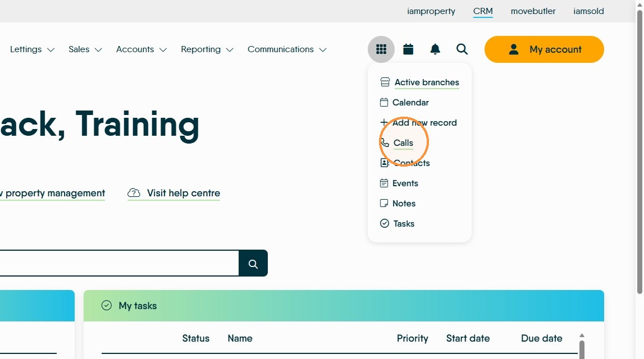This screenshot has width=644, height=359.
Task: Expand the Reporting dropdown menu
Action: 207,49
